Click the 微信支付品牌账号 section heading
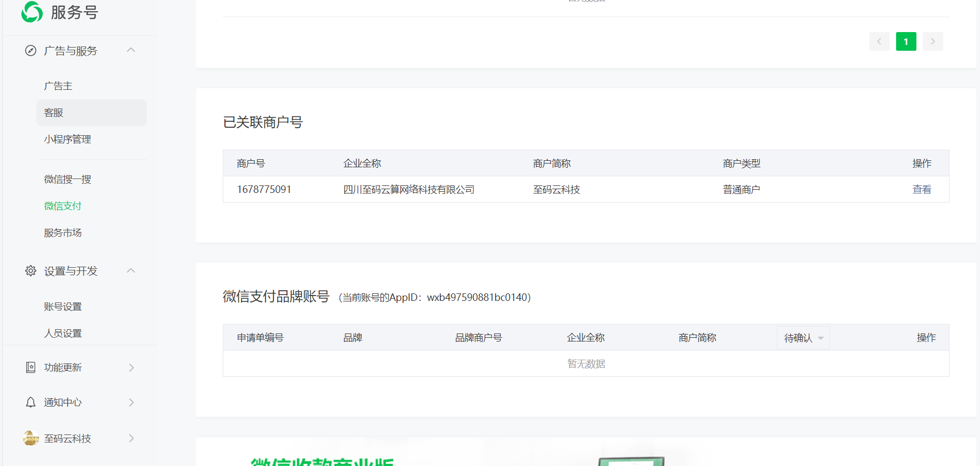Viewport: 980px width, 466px height. (x=276, y=297)
